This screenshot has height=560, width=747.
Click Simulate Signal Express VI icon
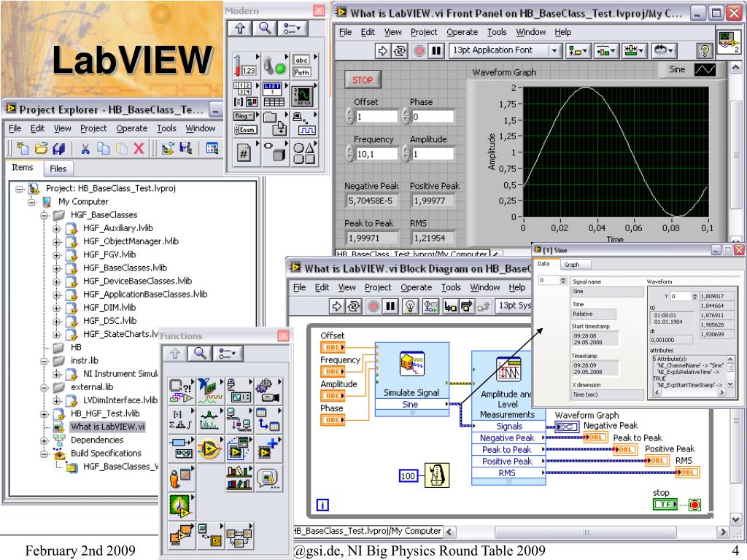[412, 365]
